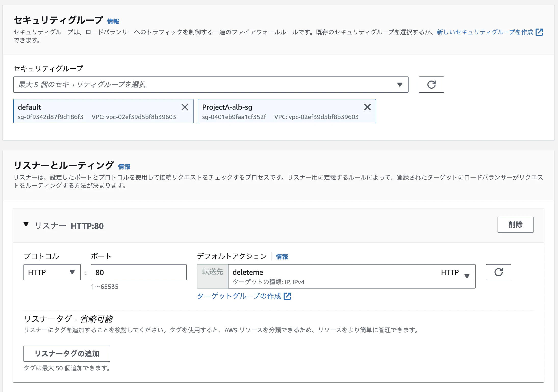Click the 削除 button for the listener
Screen dimensions: 558x392
tap(515, 225)
